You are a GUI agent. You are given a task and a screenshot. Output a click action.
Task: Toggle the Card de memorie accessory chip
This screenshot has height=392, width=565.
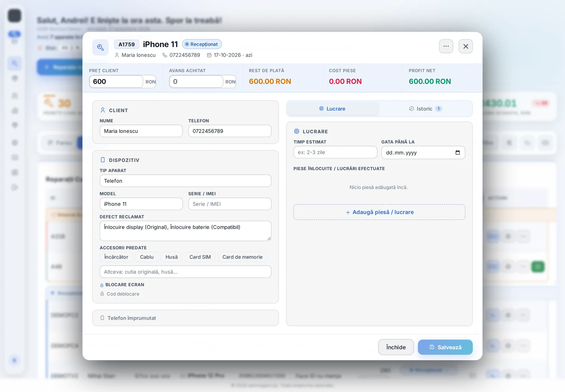coord(242,257)
